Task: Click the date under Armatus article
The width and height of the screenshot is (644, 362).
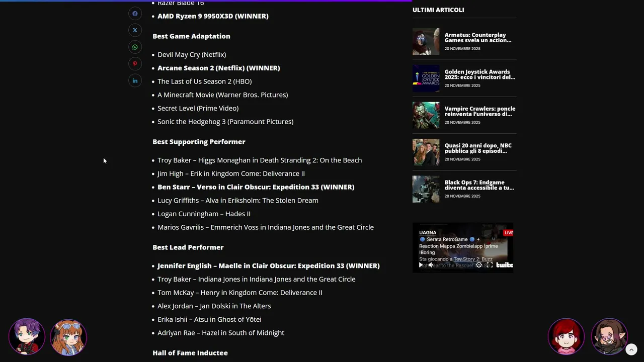Action: coord(462,49)
